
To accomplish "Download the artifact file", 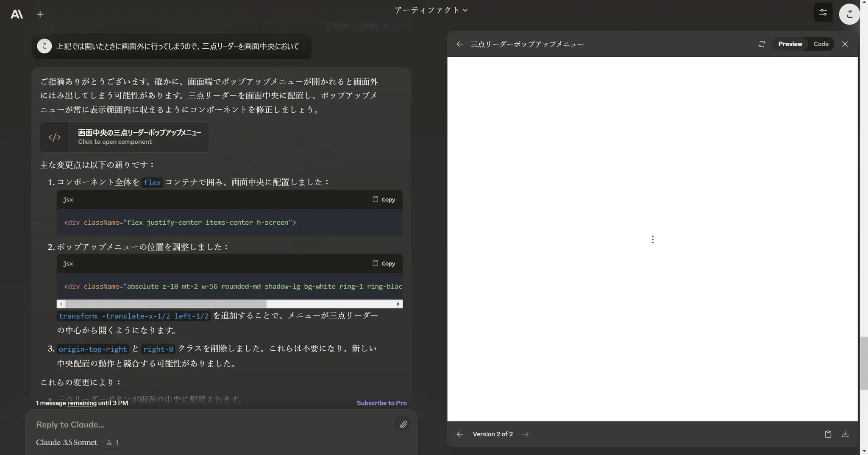I will [845, 434].
